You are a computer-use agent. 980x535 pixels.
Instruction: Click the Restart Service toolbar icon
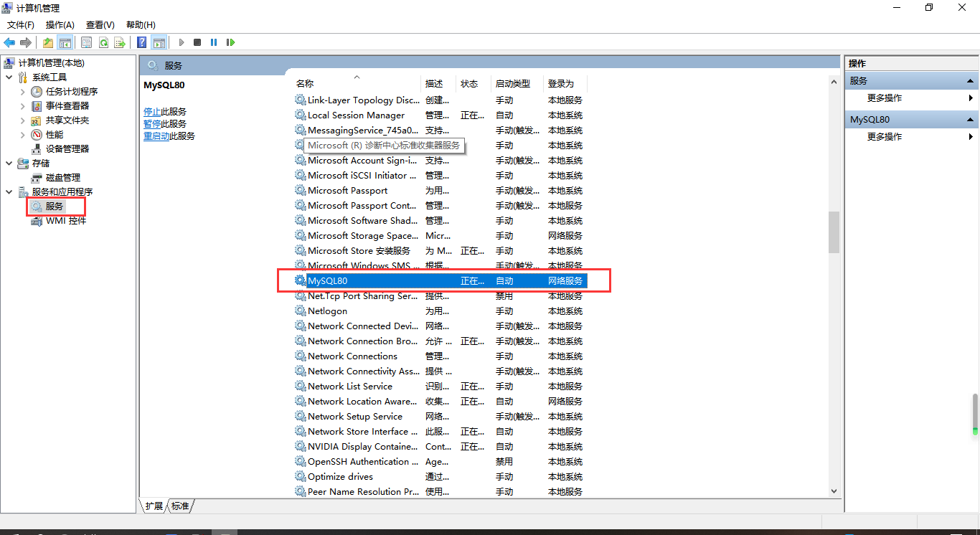coord(230,42)
